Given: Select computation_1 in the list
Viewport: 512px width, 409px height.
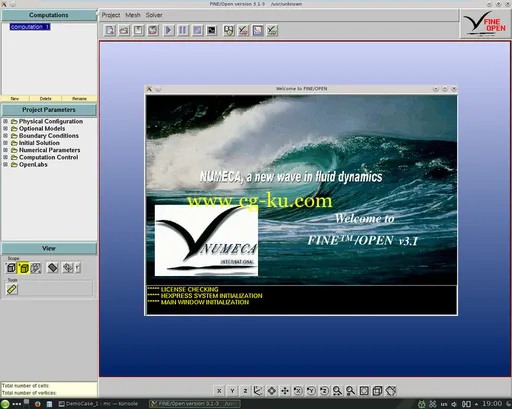Looking at the screenshot, I should [30, 27].
